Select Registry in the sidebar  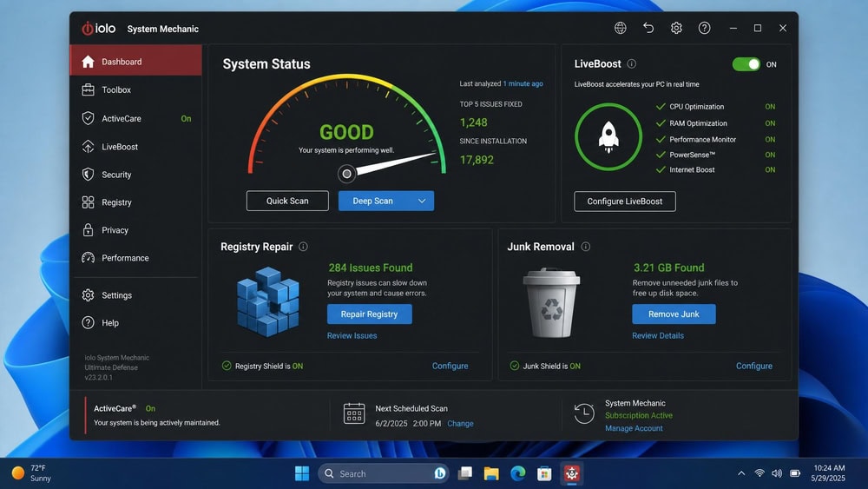[135, 202]
